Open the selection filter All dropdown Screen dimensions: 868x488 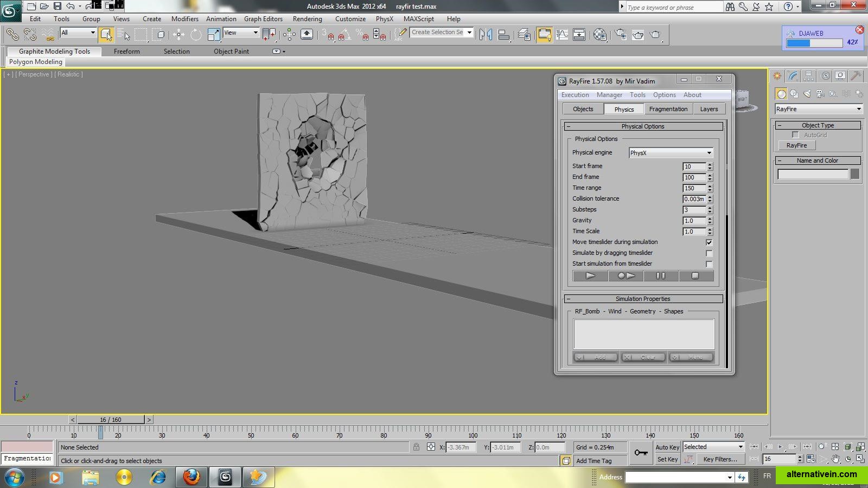point(78,33)
